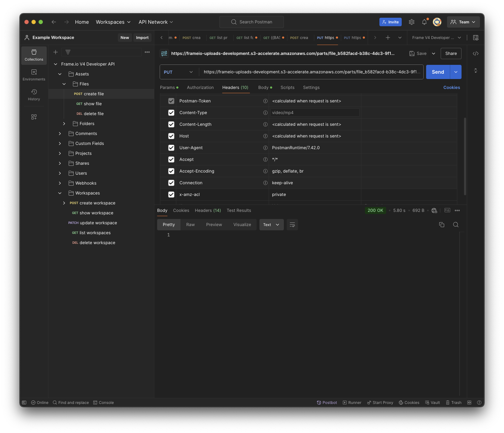Select the Raw response view tab
The height and width of the screenshot is (433, 504).
tap(190, 225)
